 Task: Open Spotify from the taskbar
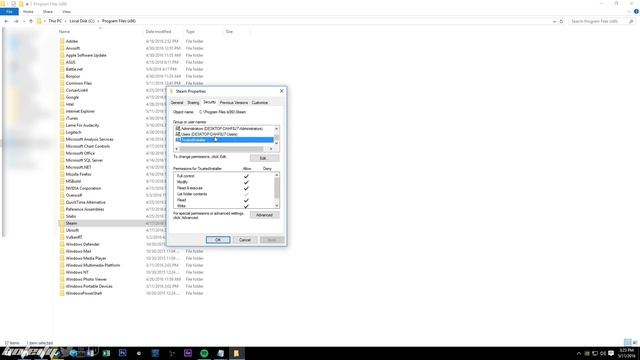click(x=204, y=353)
